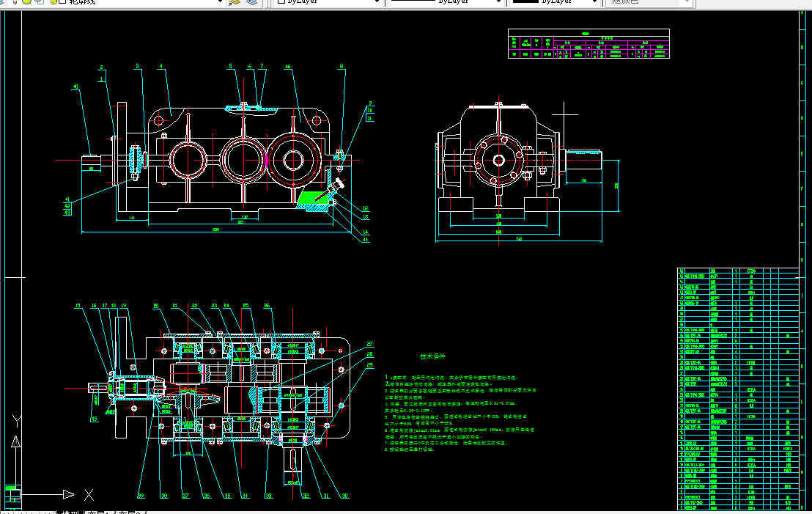Click the magenta gear parameter table
812x514 pixels.
[x=588, y=43]
